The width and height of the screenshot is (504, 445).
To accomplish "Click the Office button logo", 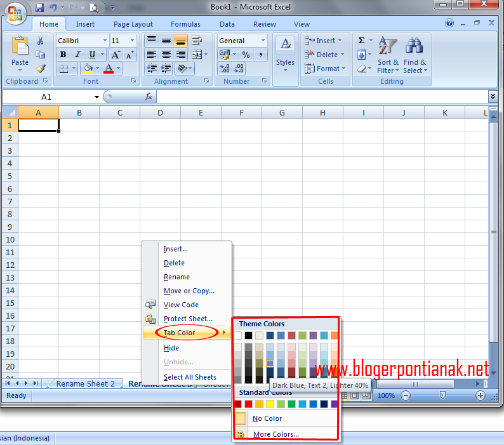I will 15,13.
